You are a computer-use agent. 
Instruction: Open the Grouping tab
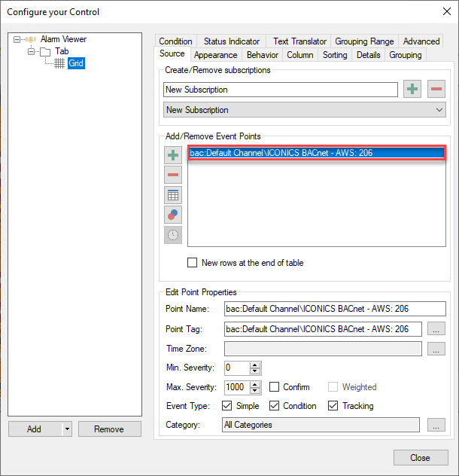pos(406,55)
